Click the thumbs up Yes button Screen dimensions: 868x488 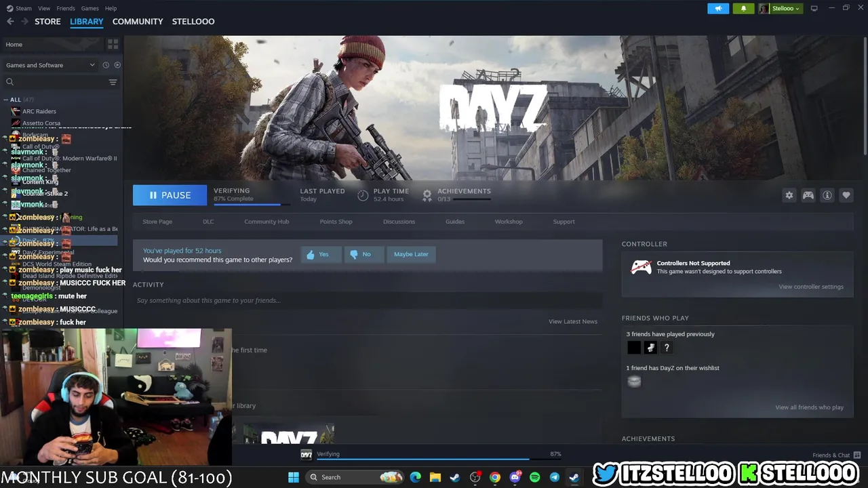point(321,254)
